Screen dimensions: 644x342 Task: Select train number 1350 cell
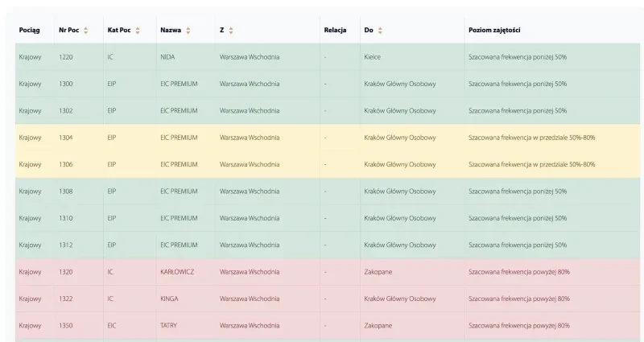(66, 326)
